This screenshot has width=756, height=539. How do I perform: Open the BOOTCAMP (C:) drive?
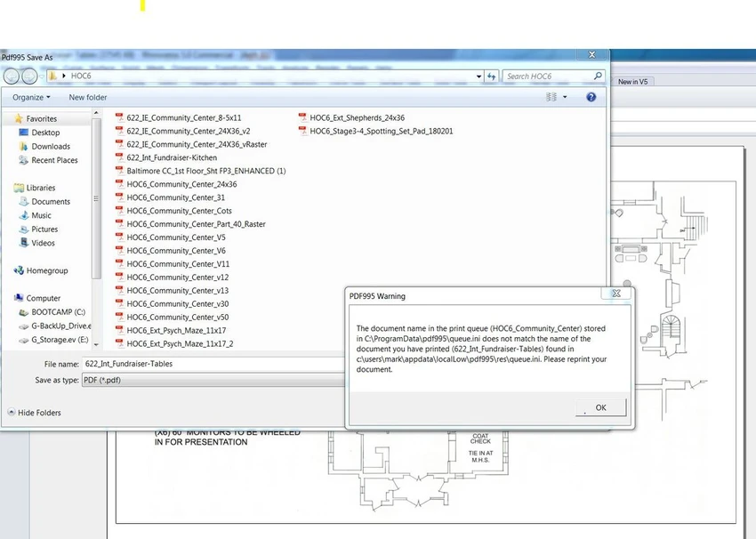click(x=58, y=312)
